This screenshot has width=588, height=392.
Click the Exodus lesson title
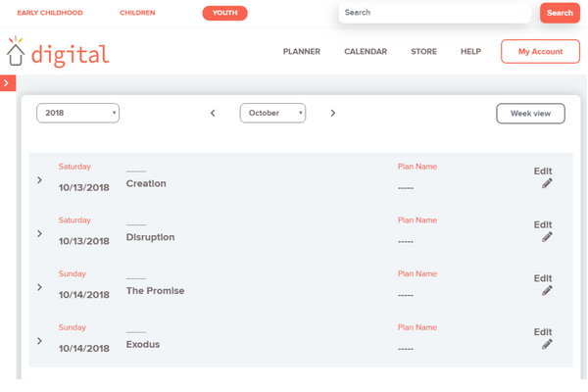[x=143, y=344]
